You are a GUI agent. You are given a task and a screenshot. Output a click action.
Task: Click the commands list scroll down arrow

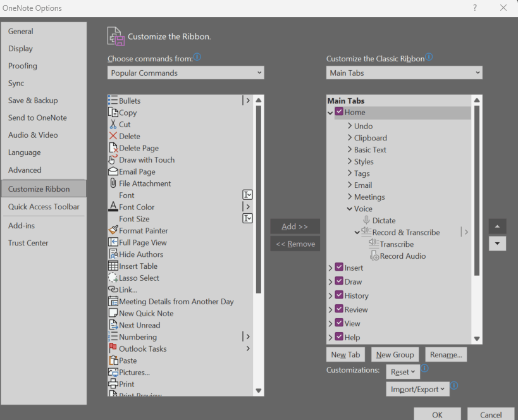pos(259,391)
